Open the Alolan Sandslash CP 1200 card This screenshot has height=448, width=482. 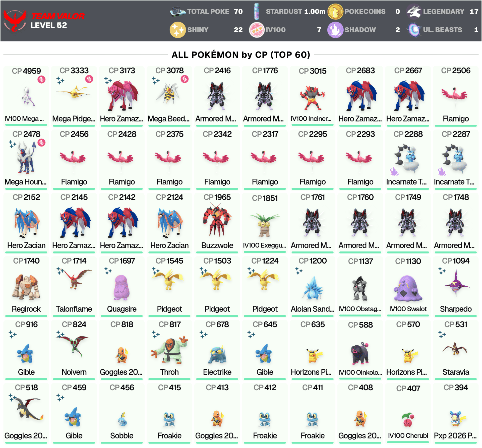coord(313,286)
